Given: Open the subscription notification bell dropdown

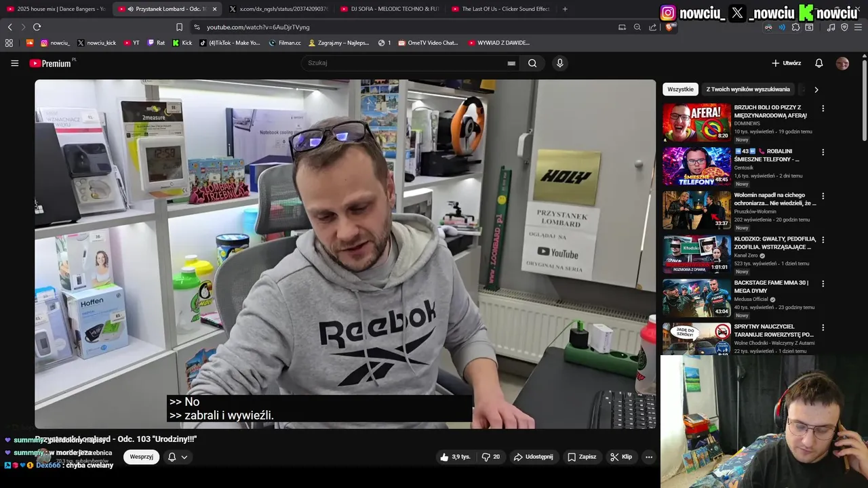Looking at the screenshot, I should pyautogui.click(x=177, y=457).
